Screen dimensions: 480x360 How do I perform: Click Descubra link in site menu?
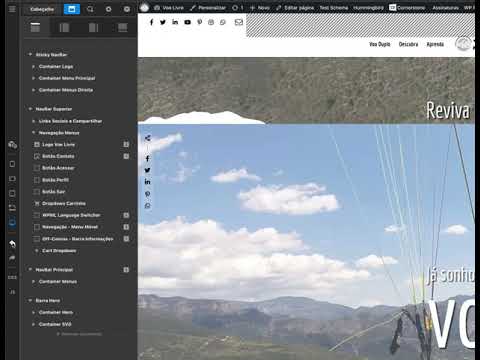(x=408, y=44)
